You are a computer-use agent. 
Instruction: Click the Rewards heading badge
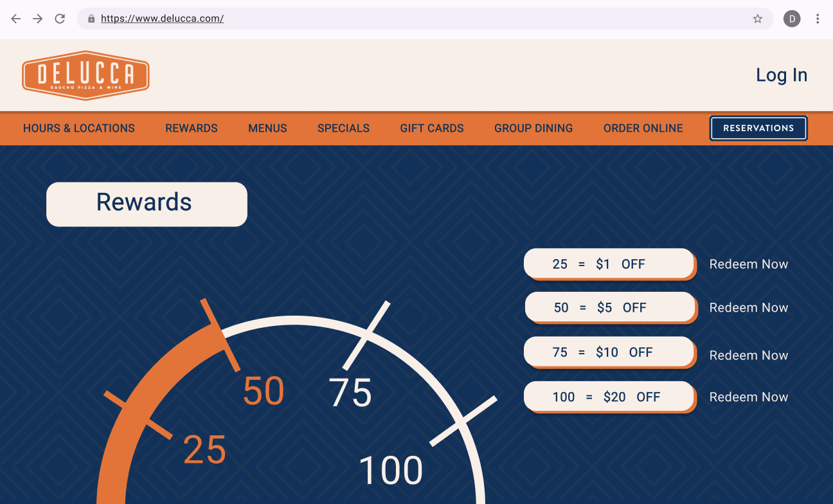point(147,204)
